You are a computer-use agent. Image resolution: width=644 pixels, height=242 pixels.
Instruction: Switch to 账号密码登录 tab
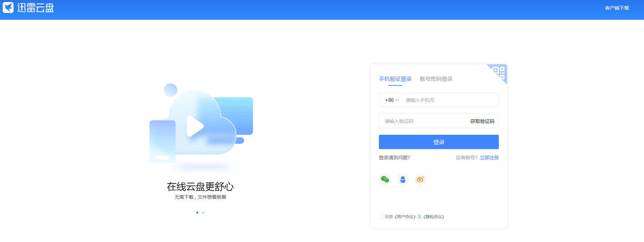[436, 79]
